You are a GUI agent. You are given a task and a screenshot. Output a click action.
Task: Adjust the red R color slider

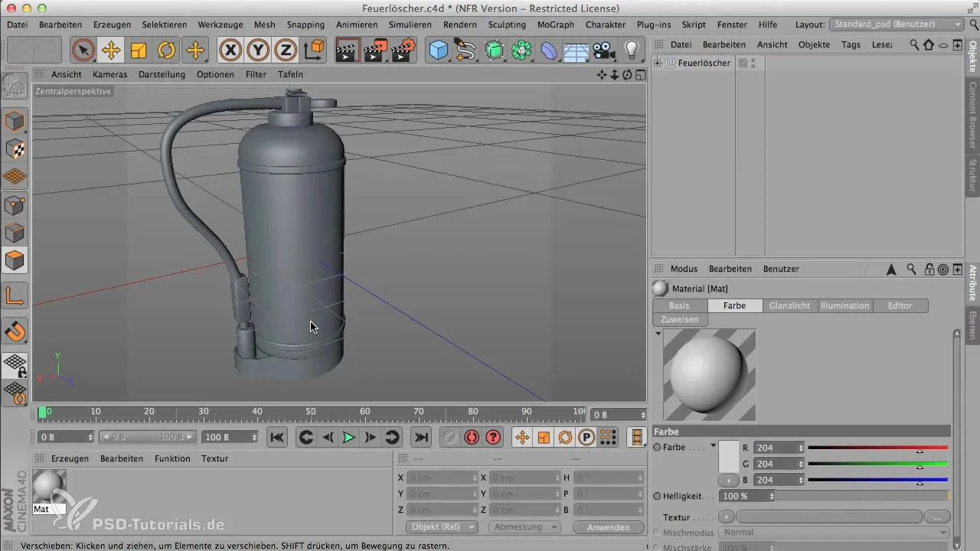coord(877,448)
